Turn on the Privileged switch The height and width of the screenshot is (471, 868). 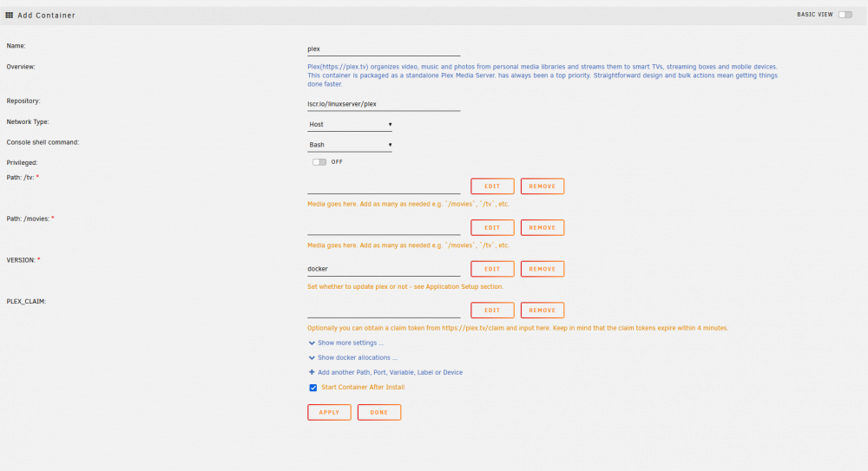(319, 162)
